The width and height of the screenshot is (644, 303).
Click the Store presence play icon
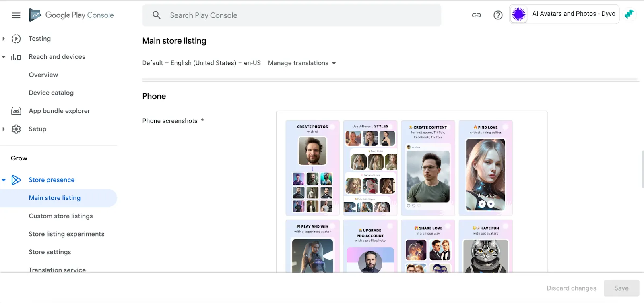(16, 180)
